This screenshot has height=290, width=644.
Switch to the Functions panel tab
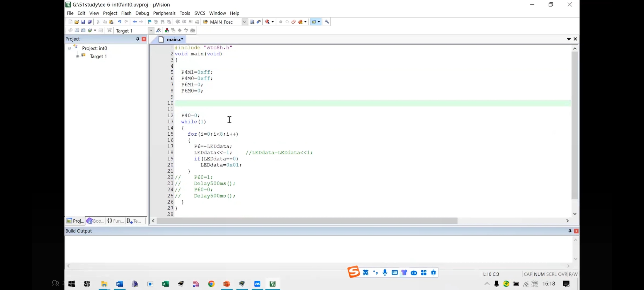pos(115,221)
